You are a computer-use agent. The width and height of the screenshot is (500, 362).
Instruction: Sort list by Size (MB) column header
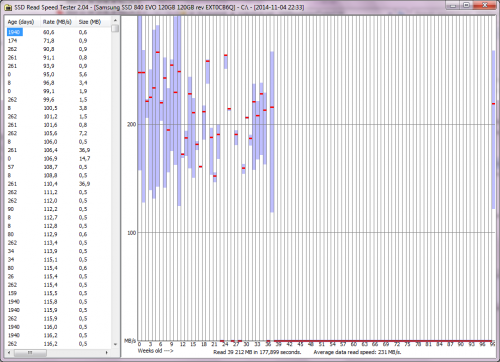point(90,22)
